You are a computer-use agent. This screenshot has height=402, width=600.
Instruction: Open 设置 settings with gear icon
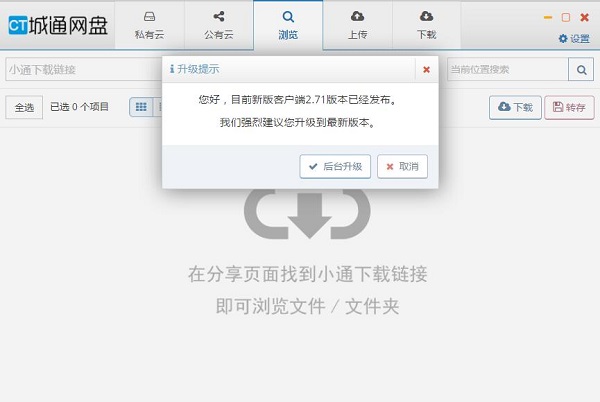(x=574, y=39)
